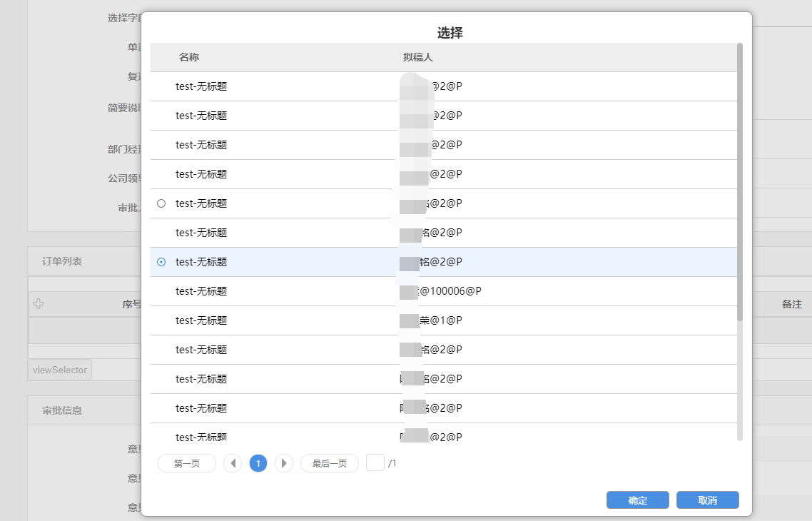This screenshot has width=812, height=521.
Task: Cancel the dialog with 取消 button
Action: point(707,500)
